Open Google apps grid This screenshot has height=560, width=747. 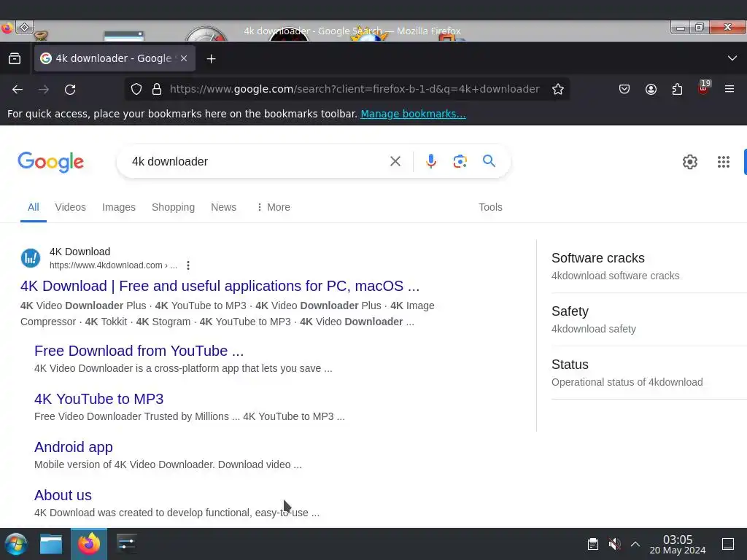pyautogui.click(x=723, y=162)
